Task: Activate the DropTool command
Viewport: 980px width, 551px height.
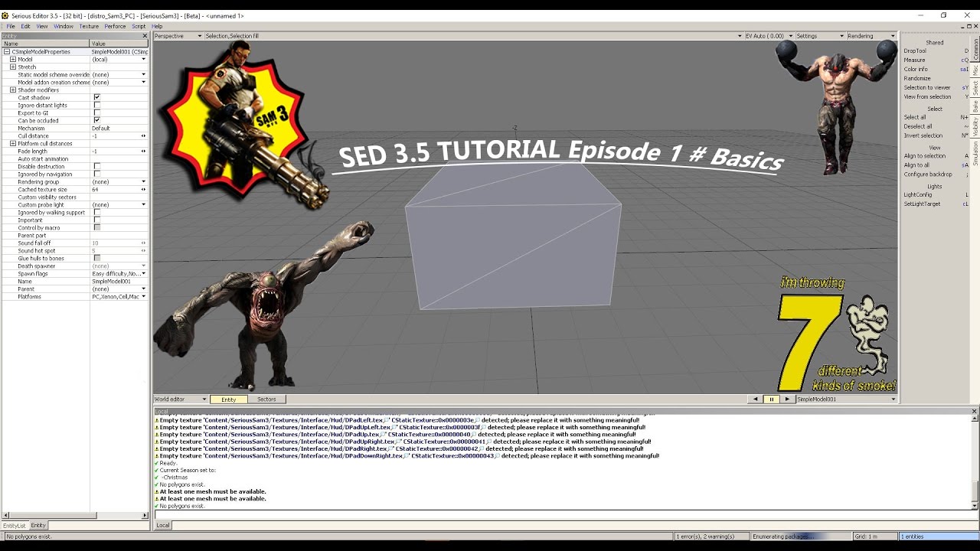Action: [x=915, y=51]
